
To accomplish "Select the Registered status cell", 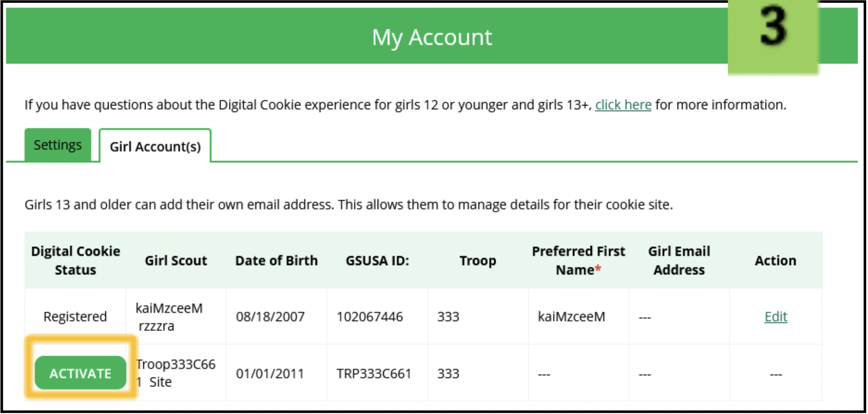I will coord(75,316).
